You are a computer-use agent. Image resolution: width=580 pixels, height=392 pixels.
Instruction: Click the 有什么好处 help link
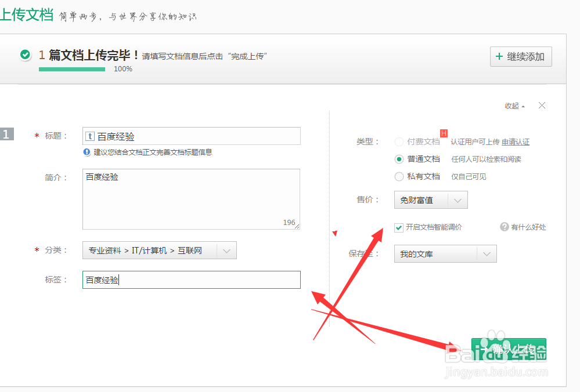pos(528,227)
